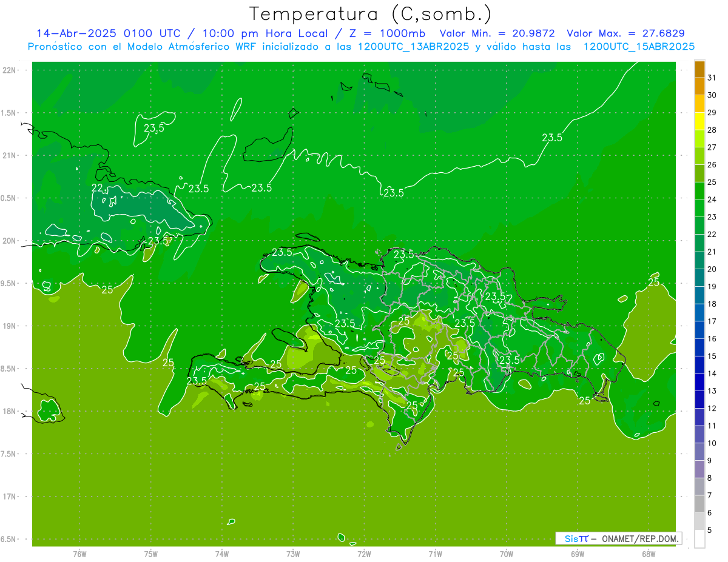Click "1200UTC_15ABR2025" valid-until time text

pos(639,47)
